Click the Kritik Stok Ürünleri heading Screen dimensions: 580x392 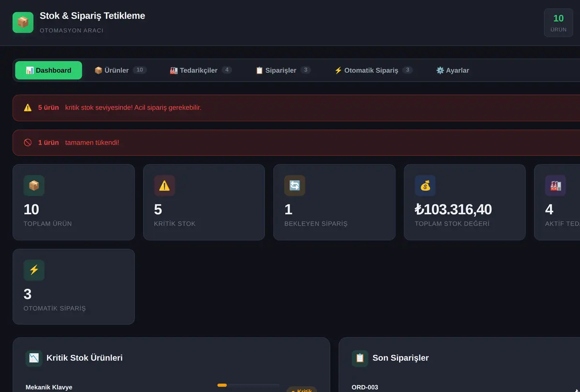85,358
